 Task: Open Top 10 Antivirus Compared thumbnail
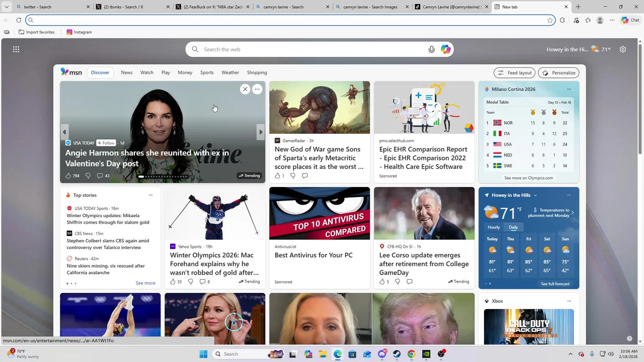(x=319, y=213)
